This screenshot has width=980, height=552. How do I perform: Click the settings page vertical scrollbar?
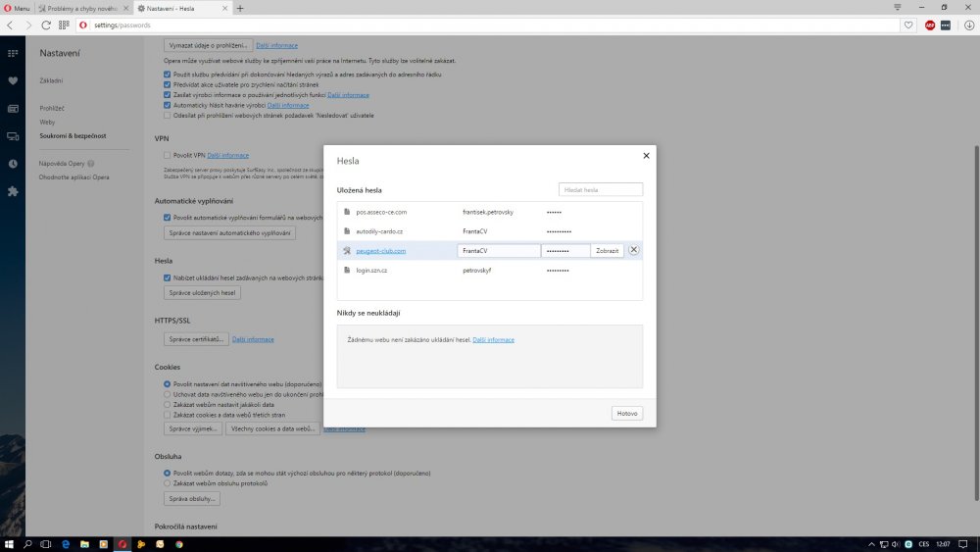click(976, 322)
